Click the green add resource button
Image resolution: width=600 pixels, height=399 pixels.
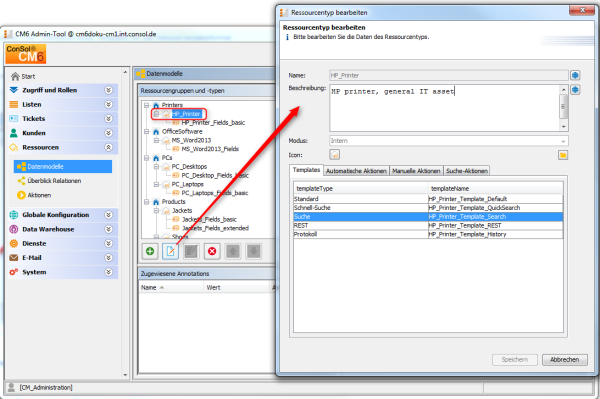click(x=150, y=251)
